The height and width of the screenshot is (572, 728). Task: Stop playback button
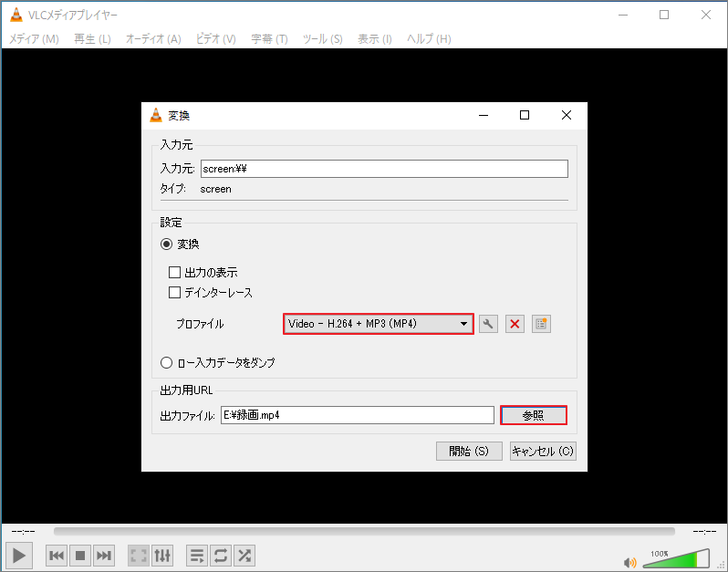pos(80,556)
